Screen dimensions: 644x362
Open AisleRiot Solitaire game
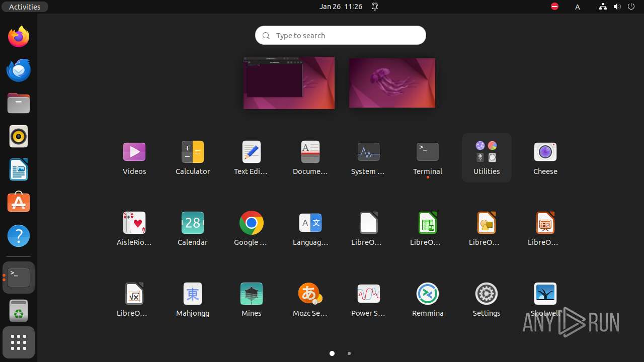[x=134, y=228]
